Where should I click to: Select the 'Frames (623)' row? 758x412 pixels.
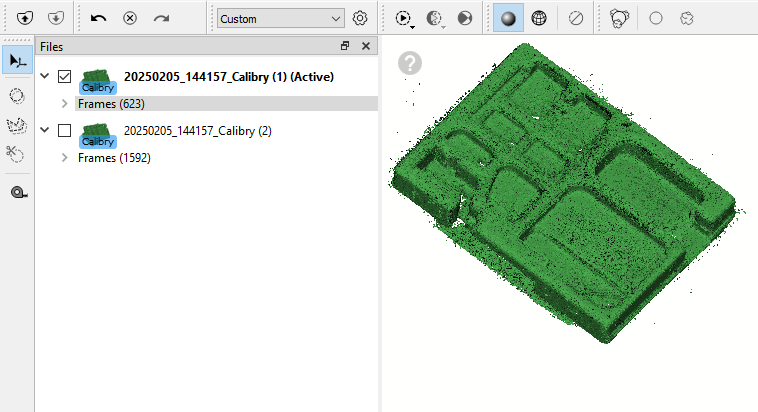pos(226,103)
